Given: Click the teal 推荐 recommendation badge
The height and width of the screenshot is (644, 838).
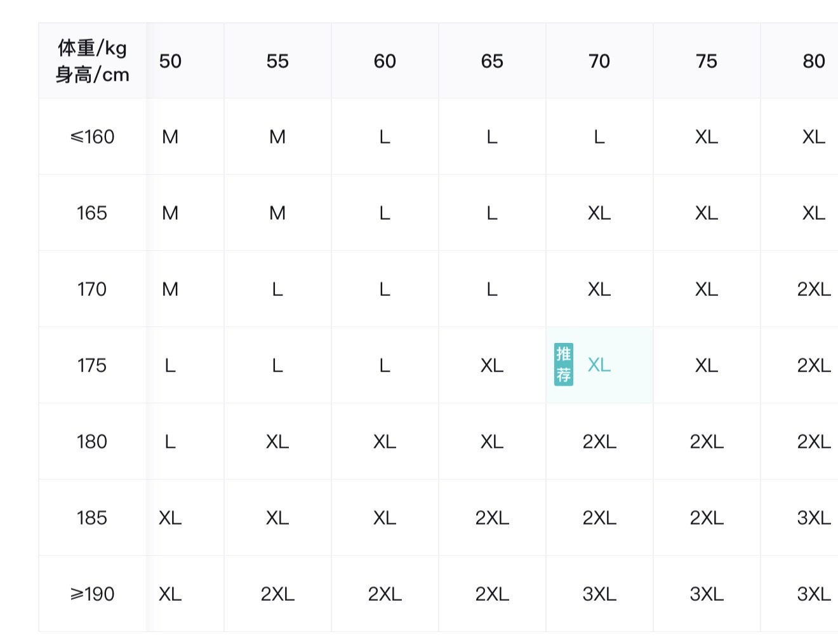Looking at the screenshot, I should 563,365.
